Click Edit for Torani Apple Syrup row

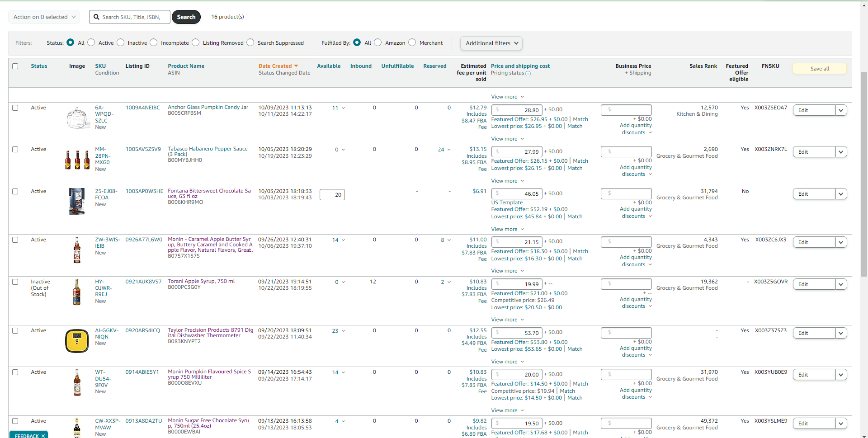[814, 284]
